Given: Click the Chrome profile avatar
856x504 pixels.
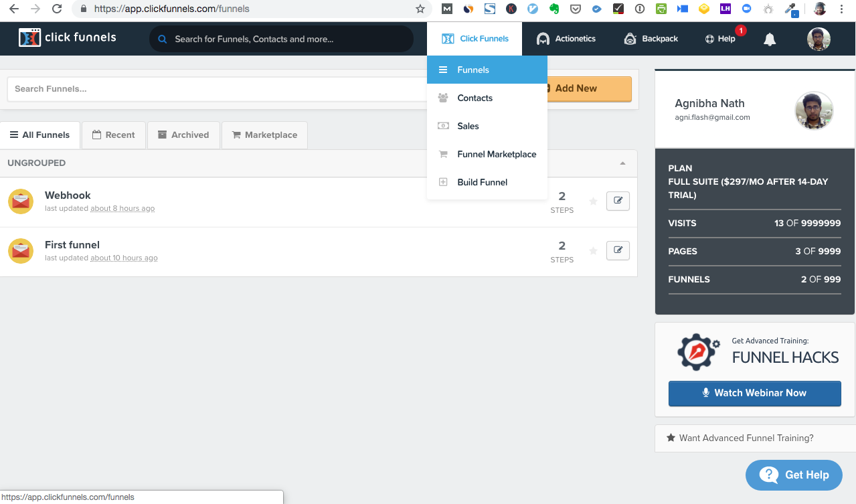Looking at the screenshot, I should 819,9.
